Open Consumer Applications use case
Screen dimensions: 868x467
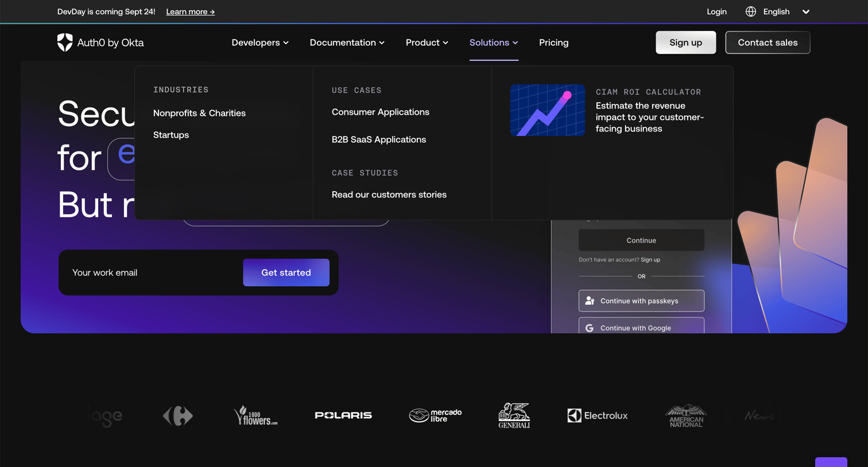[x=381, y=112]
